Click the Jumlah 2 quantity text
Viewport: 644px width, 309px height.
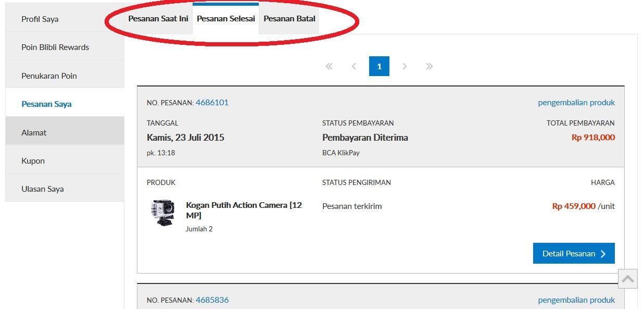pos(199,229)
